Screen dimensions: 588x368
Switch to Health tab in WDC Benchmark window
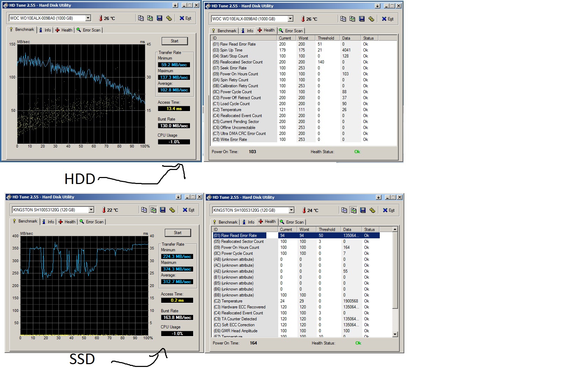click(x=63, y=30)
